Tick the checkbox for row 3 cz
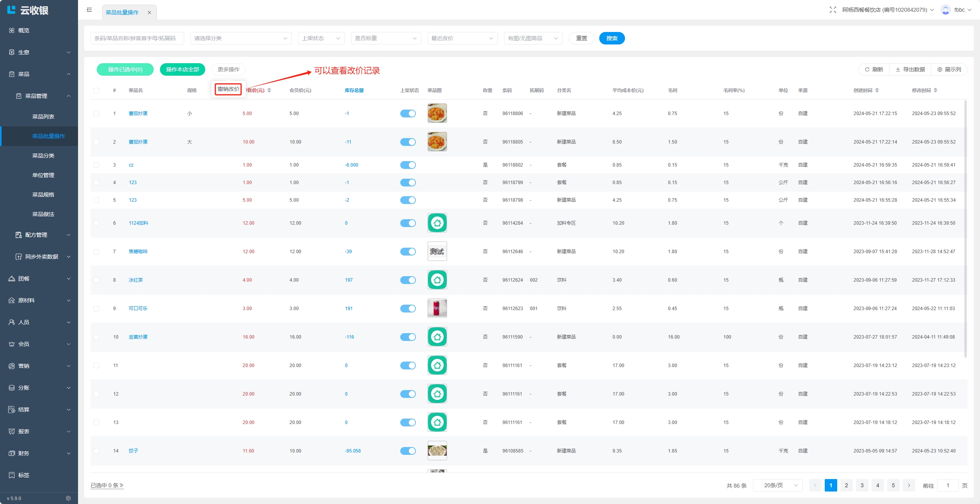 click(x=96, y=165)
